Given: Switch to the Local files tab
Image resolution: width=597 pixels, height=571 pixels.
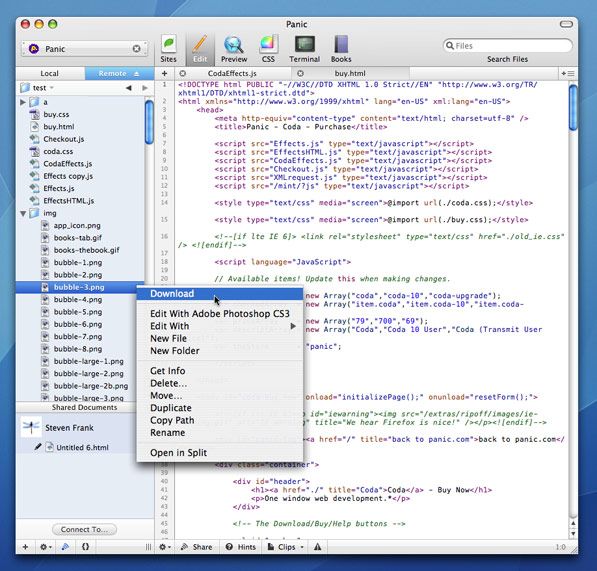Looking at the screenshot, I should coord(50,73).
